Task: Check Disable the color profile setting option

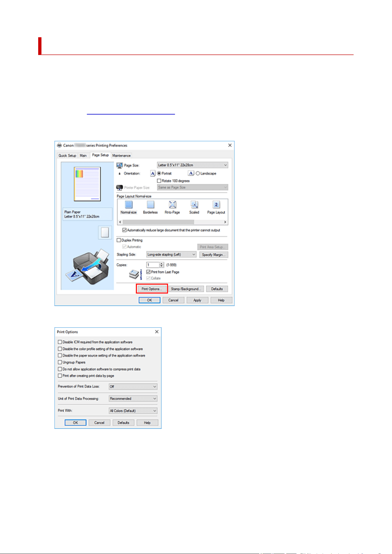Action: click(60, 349)
